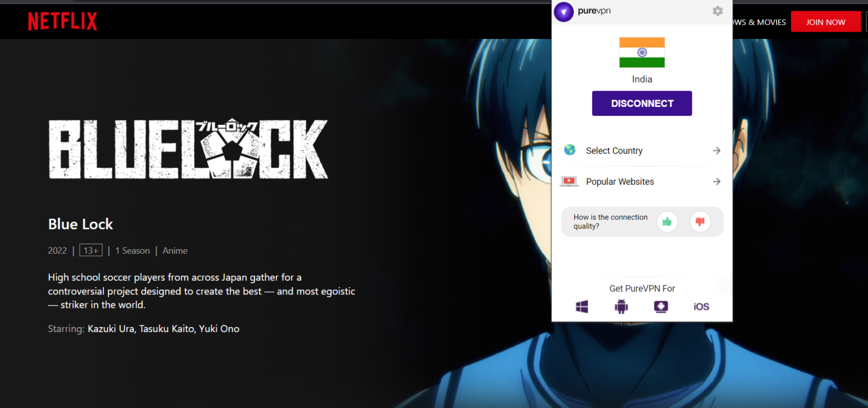Click the Popular Websites video icon
The height and width of the screenshot is (408, 868).
coord(568,181)
